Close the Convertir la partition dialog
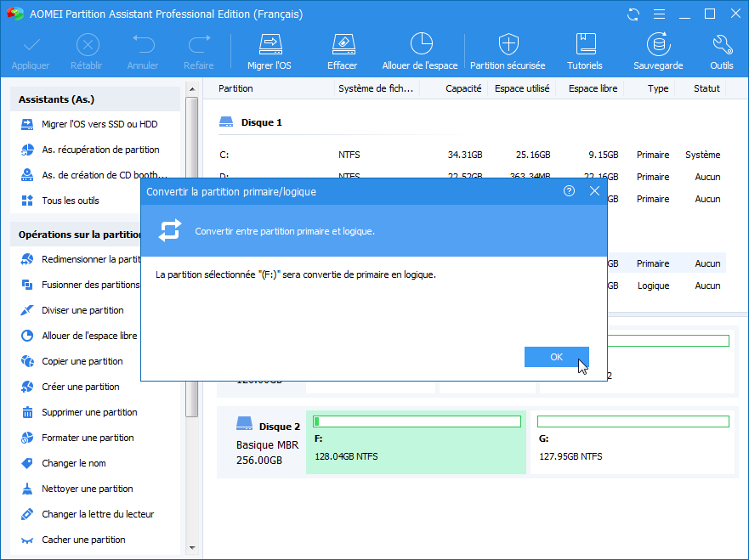This screenshot has width=749, height=560. tap(594, 192)
